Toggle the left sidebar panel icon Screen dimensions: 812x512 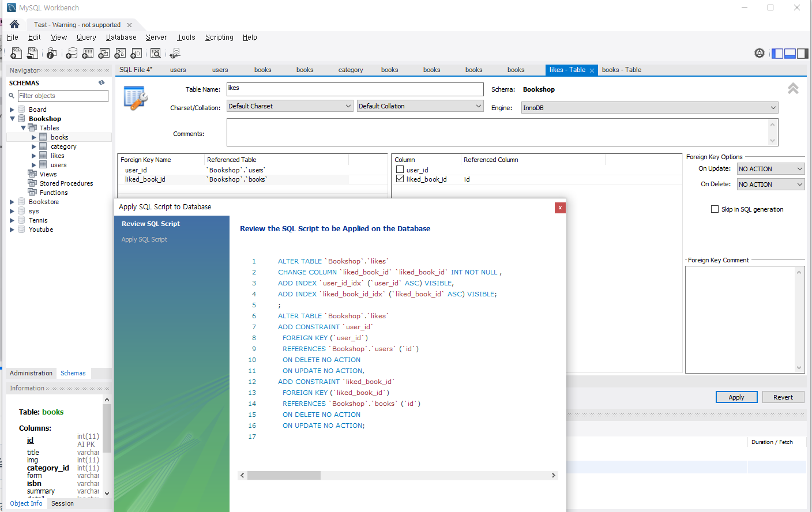click(777, 53)
